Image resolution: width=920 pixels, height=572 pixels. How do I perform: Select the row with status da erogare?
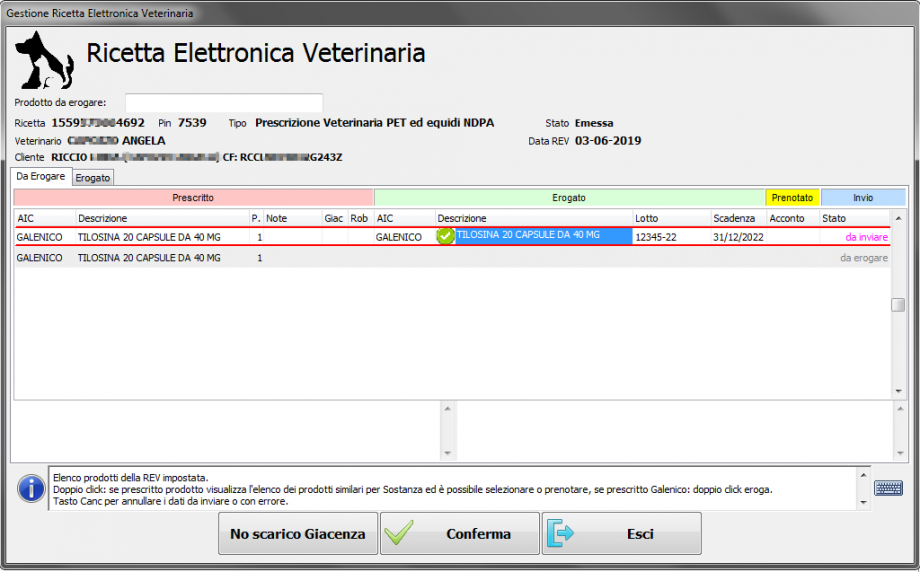pos(450,258)
